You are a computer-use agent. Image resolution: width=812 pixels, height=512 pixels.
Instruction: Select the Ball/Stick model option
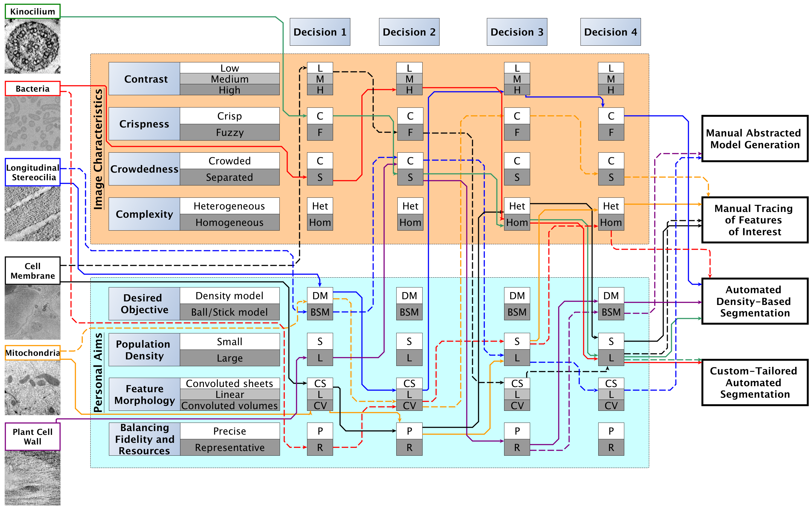pyautogui.click(x=230, y=312)
